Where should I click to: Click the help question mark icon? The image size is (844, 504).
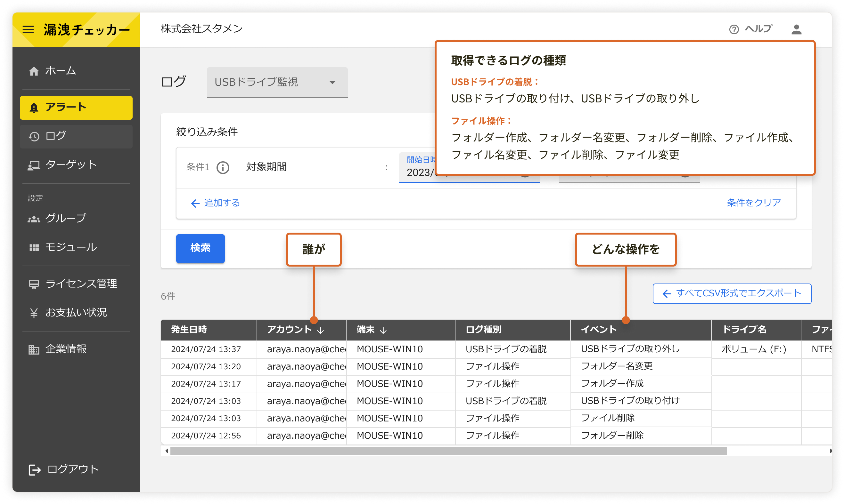tap(733, 29)
